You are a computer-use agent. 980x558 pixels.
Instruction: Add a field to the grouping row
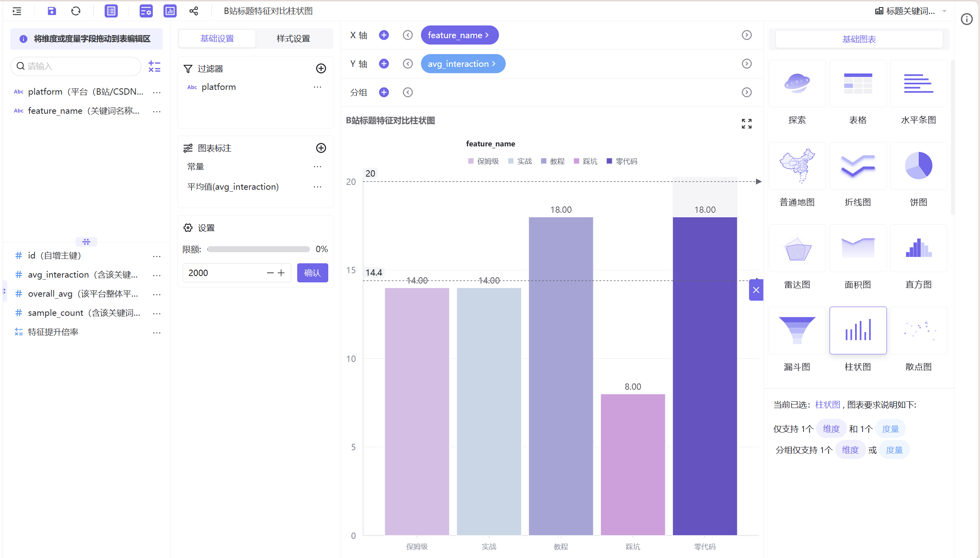pos(384,92)
